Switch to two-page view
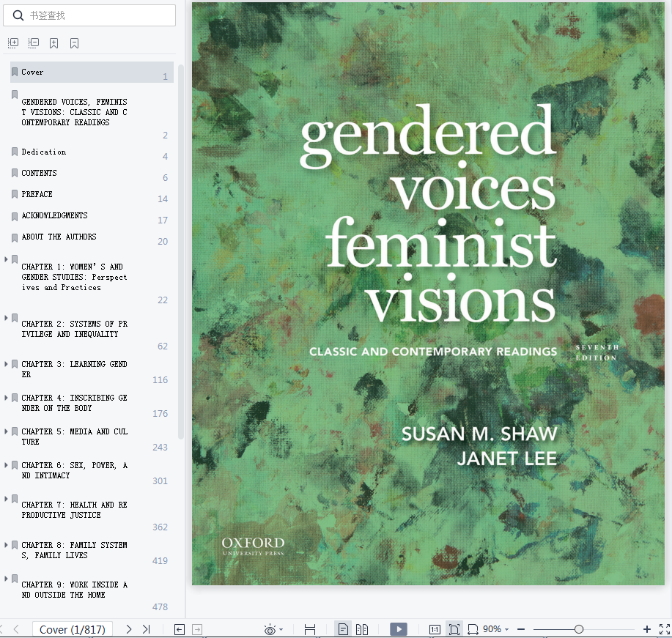Viewport: 672px width, 638px height. coord(362,629)
